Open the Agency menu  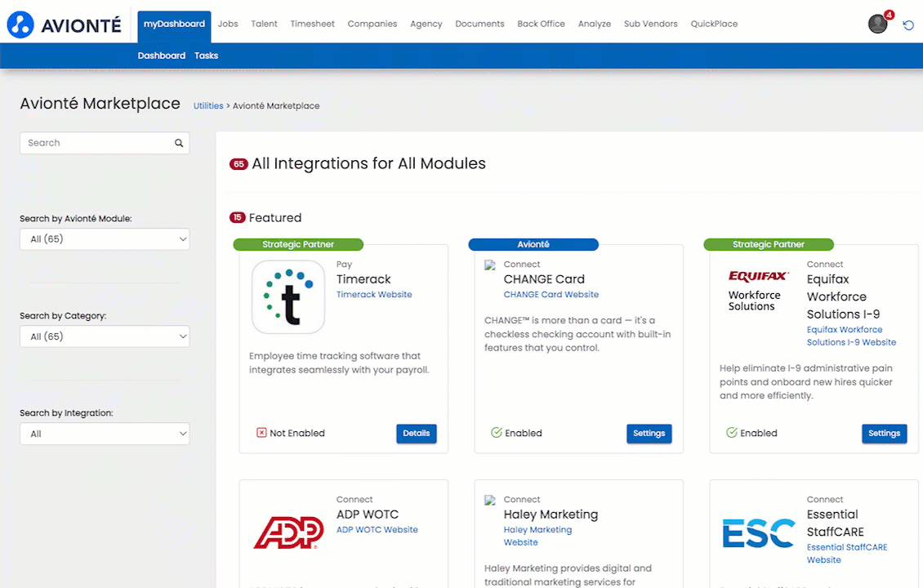click(x=426, y=24)
